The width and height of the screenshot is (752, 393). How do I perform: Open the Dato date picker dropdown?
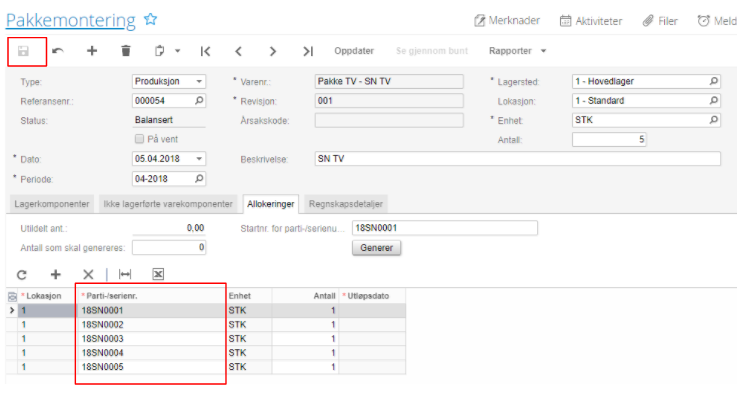pyautogui.click(x=199, y=159)
